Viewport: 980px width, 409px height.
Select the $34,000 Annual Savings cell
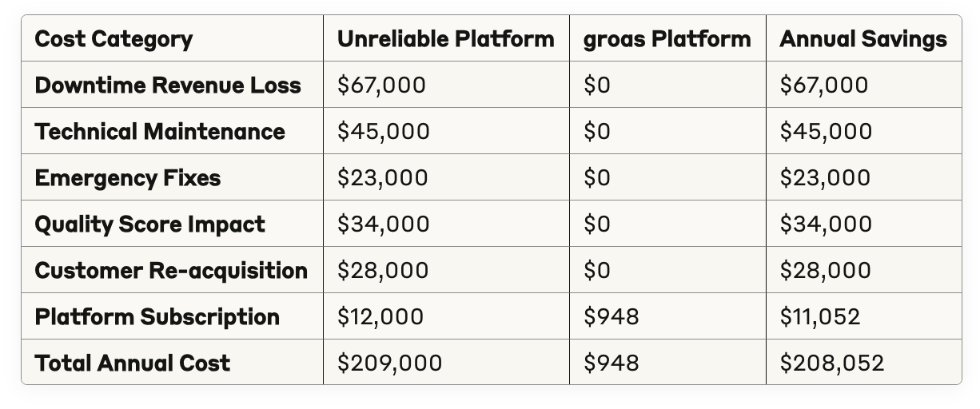pos(826,224)
